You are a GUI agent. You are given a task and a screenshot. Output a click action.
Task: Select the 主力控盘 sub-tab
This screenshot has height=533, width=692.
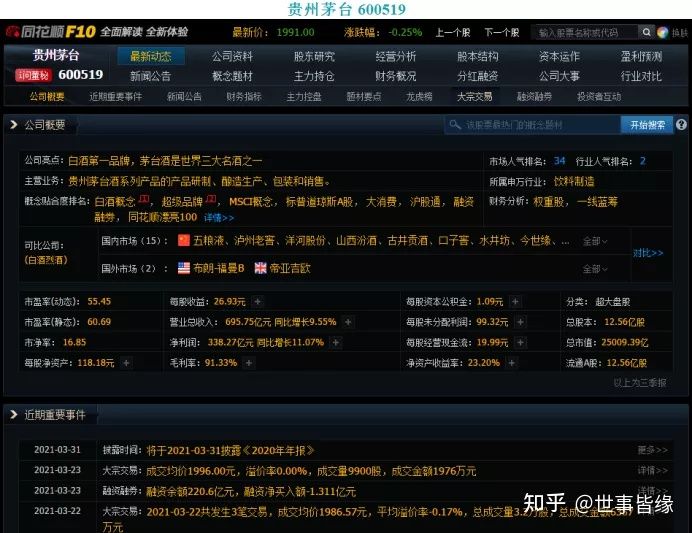(x=304, y=97)
